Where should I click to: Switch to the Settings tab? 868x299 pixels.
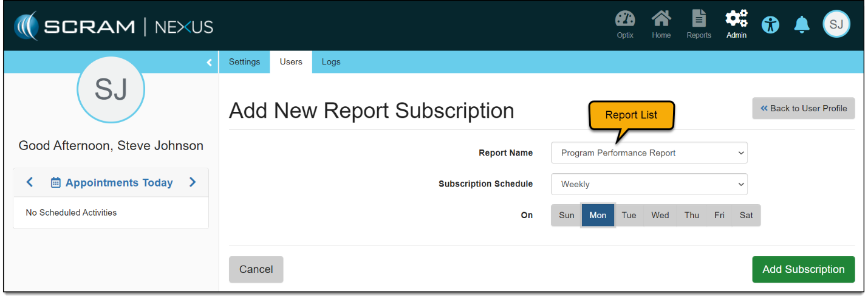(244, 62)
